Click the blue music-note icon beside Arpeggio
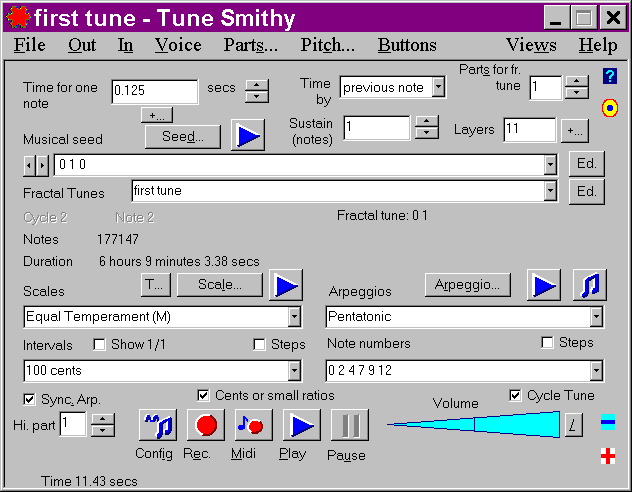Screen dimensions: 632x492 (x=590, y=285)
